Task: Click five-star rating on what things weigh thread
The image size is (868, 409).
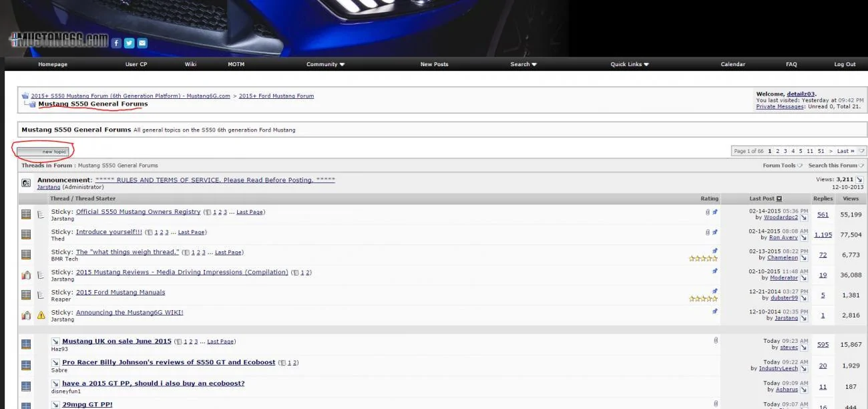Action: 703,259
